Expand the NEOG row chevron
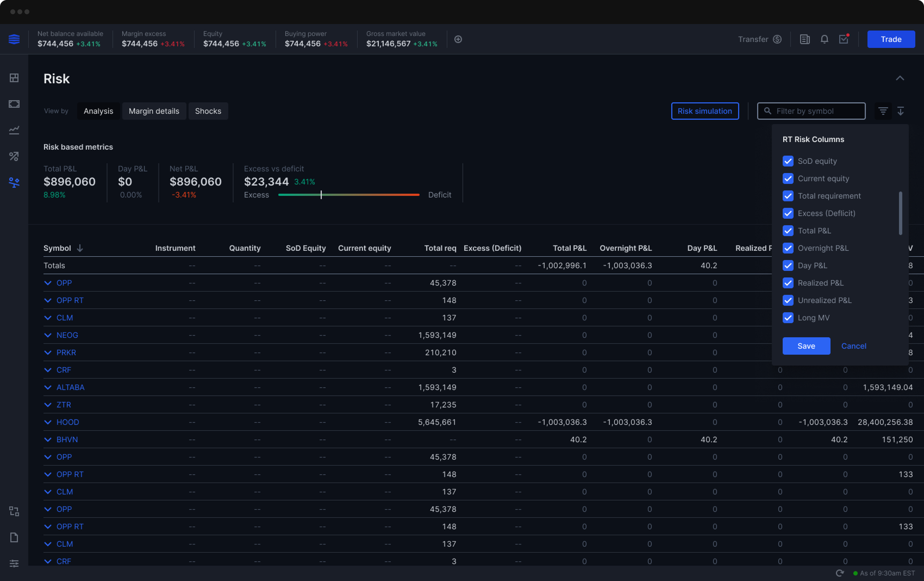The image size is (924, 581). pos(48,335)
